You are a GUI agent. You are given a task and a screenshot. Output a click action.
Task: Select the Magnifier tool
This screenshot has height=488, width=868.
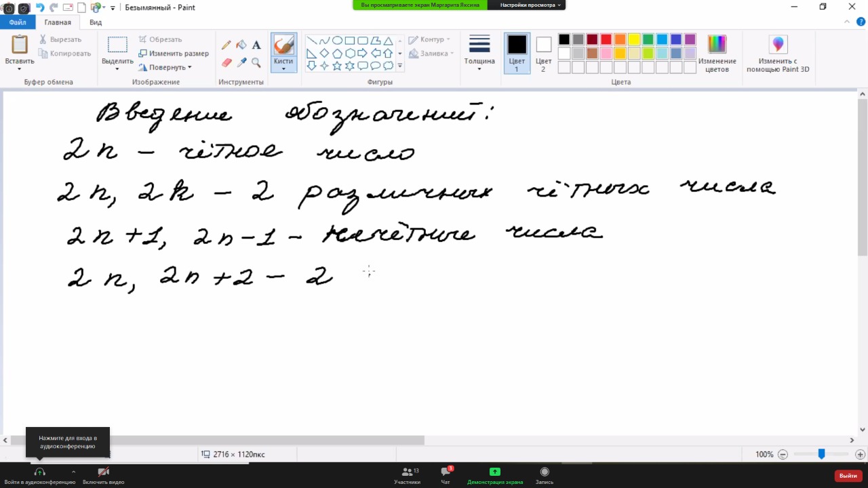tap(256, 62)
